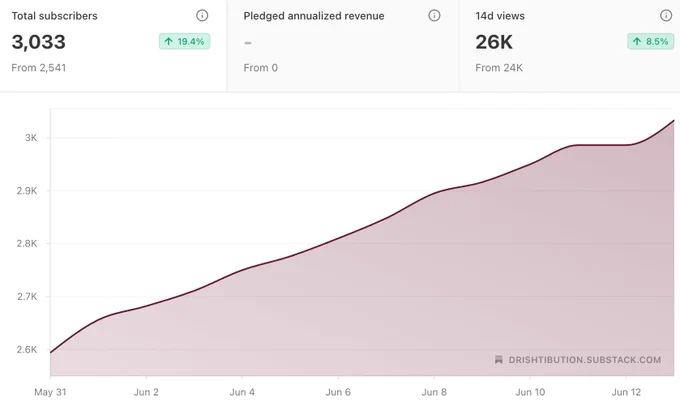Select the 14d views card

point(569,46)
